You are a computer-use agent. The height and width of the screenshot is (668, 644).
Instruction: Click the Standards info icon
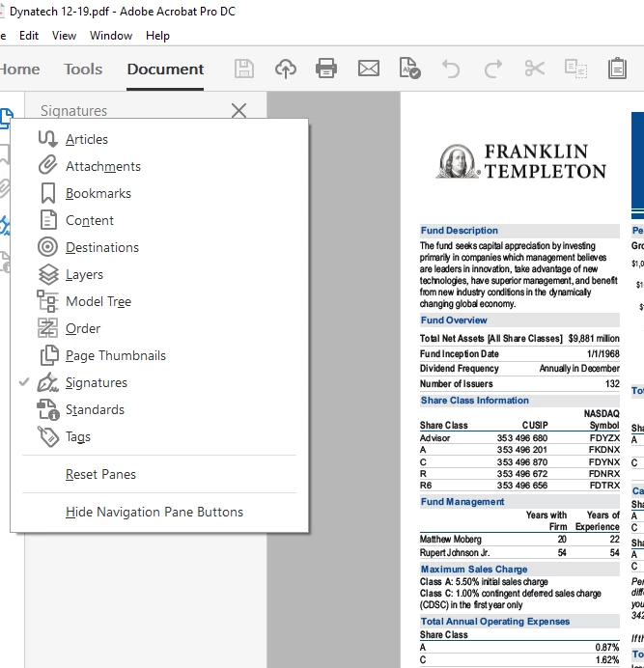tap(47, 409)
